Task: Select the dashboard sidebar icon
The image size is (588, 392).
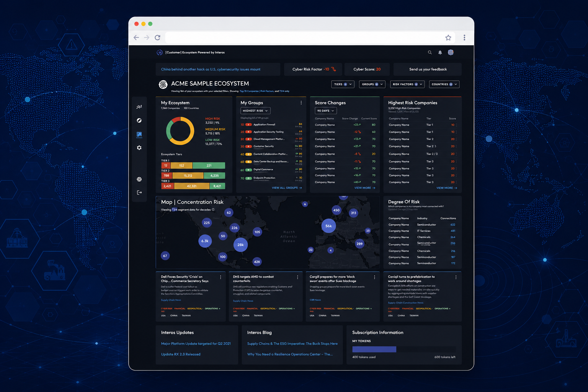Action: [139, 134]
